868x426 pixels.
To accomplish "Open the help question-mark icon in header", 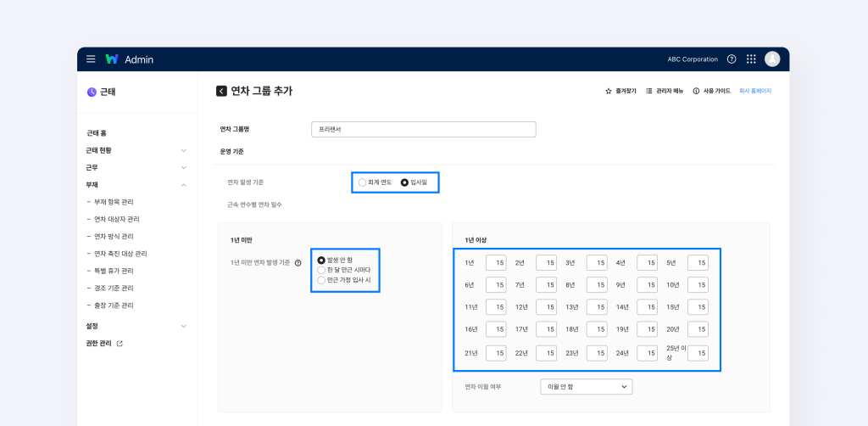I will click(x=732, y=59).
